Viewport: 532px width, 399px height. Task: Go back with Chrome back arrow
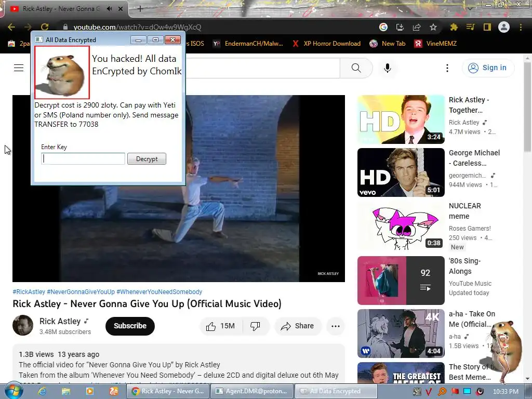point(11,27)
